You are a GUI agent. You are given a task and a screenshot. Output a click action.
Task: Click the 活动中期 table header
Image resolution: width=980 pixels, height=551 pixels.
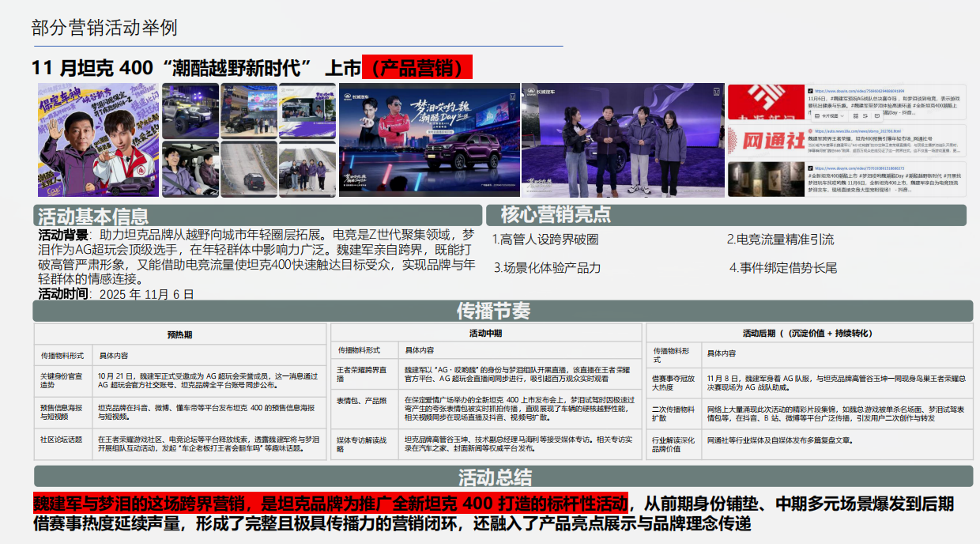pos(485,334)
